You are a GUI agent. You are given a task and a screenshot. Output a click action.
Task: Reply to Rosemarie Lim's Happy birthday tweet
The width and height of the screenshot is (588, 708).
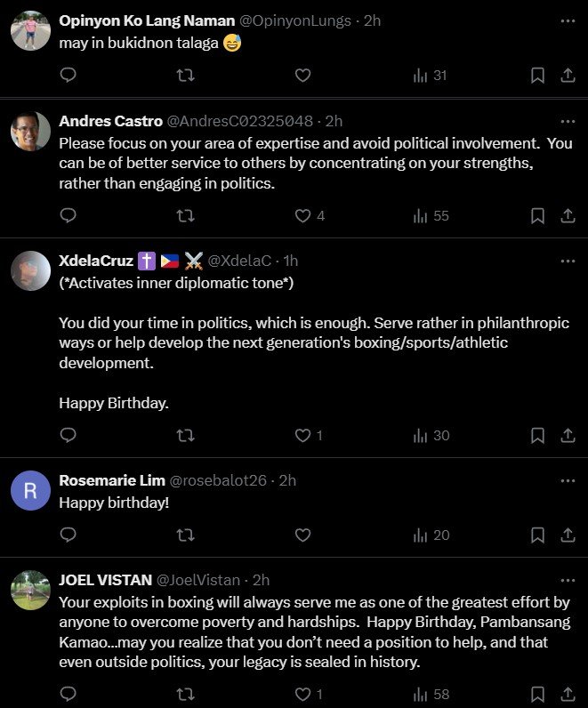[68, 535]
